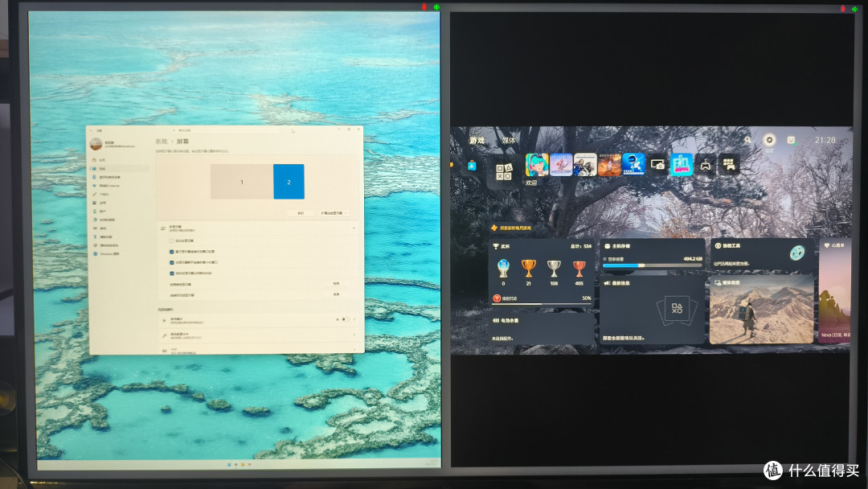Viewport: 868px width, 489px height.
Task: Click the Connect wireless display button
Action: click(336, 294)
